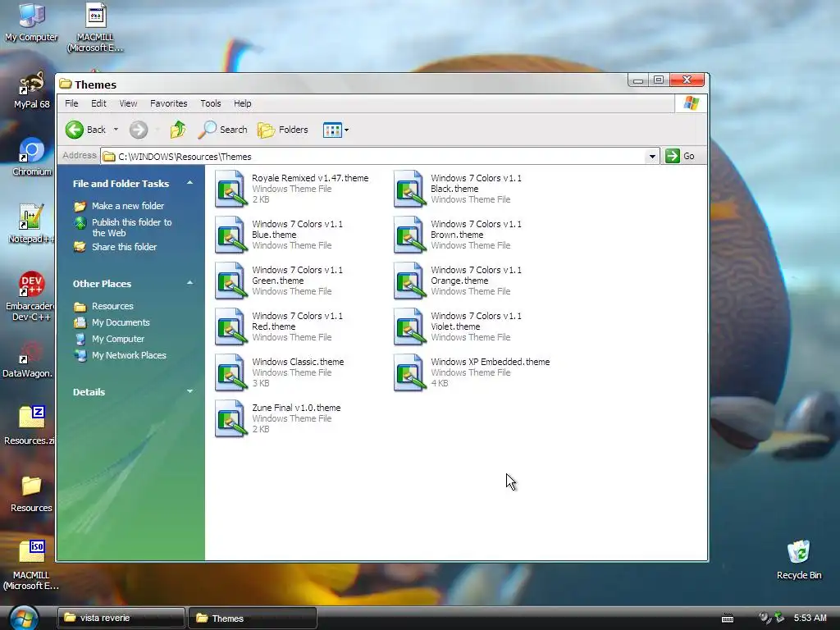Select Windows 7 Colors Brown theme icon

[409, 235]
